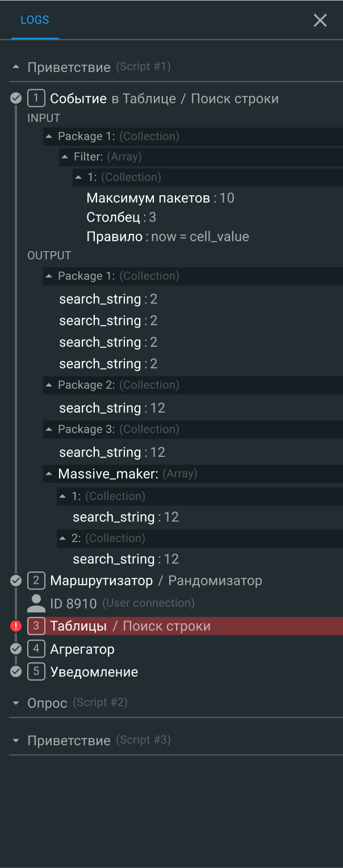The width and height of the screenshot is (343, 868).
Task: Expand the Опрос Script #2 section
Action: click(16, 703)
